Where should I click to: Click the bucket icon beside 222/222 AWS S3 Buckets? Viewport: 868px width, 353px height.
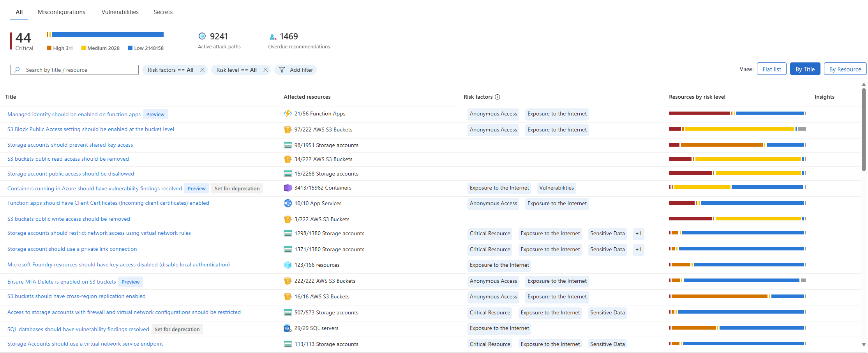coord(288,281)
